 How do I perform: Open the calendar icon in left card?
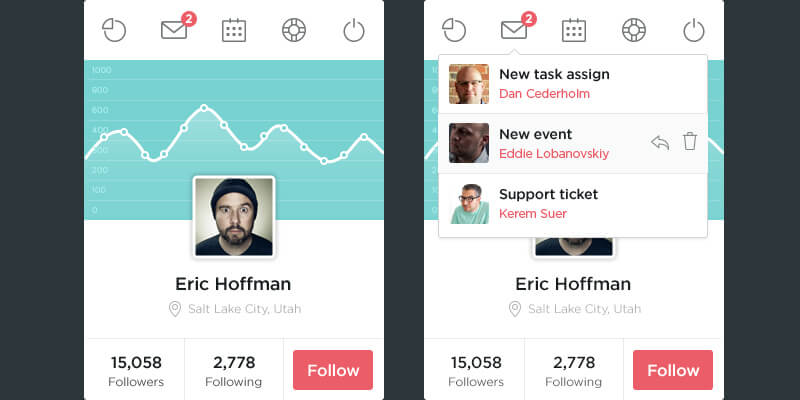pos(234,30)
